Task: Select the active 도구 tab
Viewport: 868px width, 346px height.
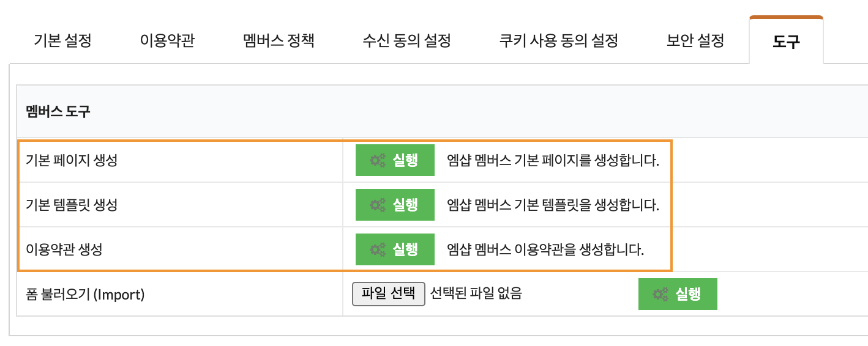Action: click(787, 41)
